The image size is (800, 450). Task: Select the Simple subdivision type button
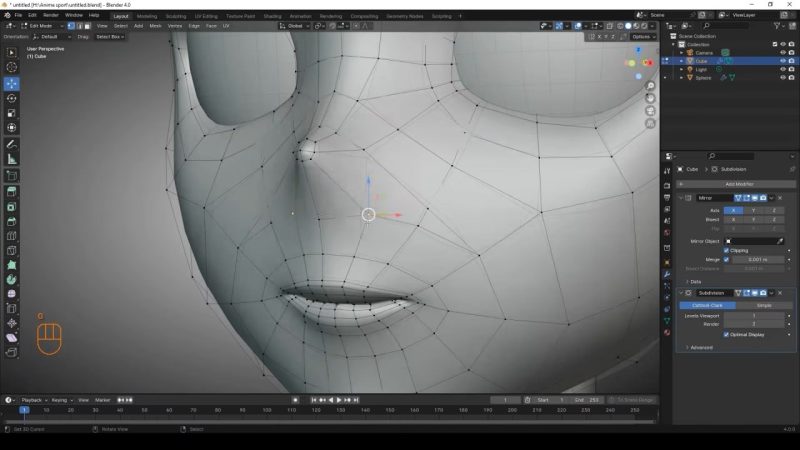click(763, 305)
